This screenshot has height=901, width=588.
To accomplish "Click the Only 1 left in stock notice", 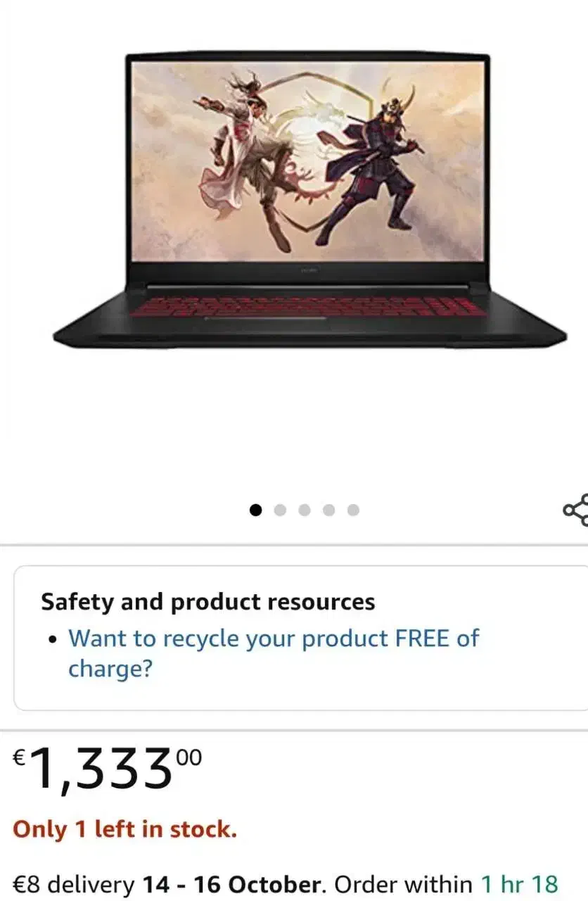I will point(124,829).
